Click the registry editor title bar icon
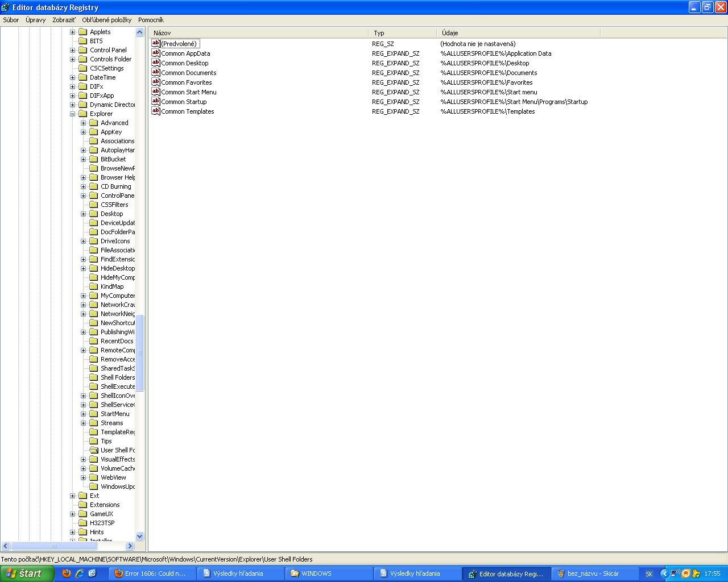The image size is (728, 582). pyautogui.click(x=6, y=7)
